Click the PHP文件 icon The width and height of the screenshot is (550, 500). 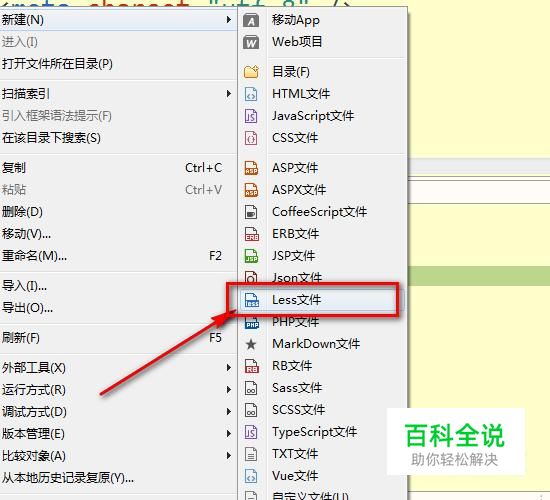coord(252,322)
